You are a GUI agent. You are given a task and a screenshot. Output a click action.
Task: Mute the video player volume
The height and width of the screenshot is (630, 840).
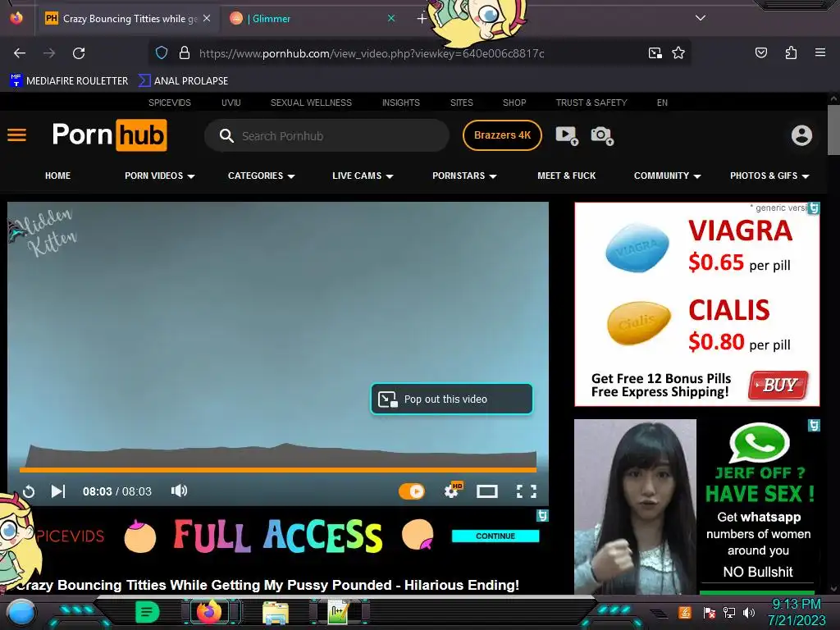pyautogui.click(x=179, y=491)
